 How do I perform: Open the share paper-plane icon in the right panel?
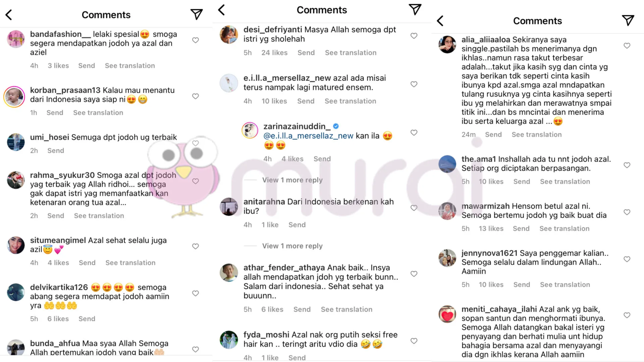[x=628, y=20]
